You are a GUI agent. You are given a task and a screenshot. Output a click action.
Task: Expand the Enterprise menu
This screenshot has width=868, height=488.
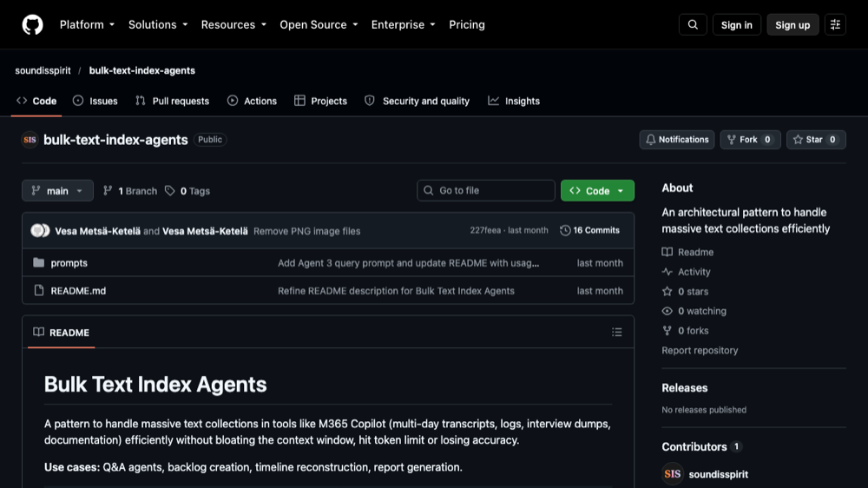click(x=403, y=25)
